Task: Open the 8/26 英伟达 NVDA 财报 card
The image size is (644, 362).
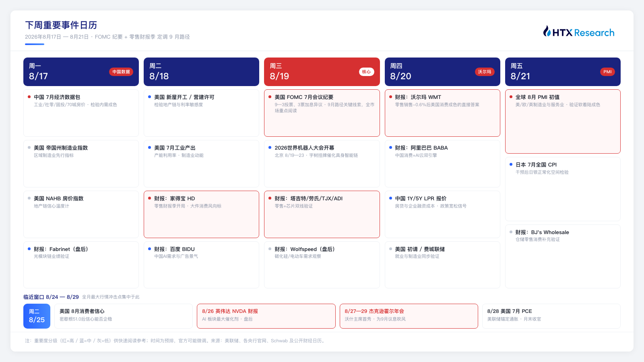Action: pyautogui.click(x=266, y=316)
